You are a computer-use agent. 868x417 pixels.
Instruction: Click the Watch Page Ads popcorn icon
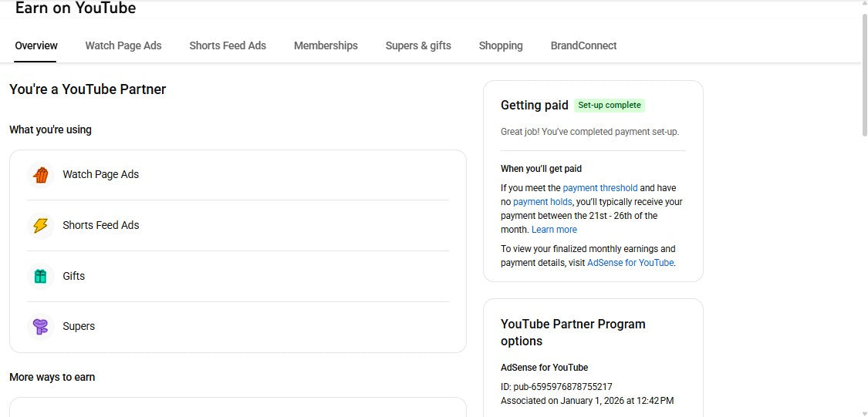[x=41, y=175]
